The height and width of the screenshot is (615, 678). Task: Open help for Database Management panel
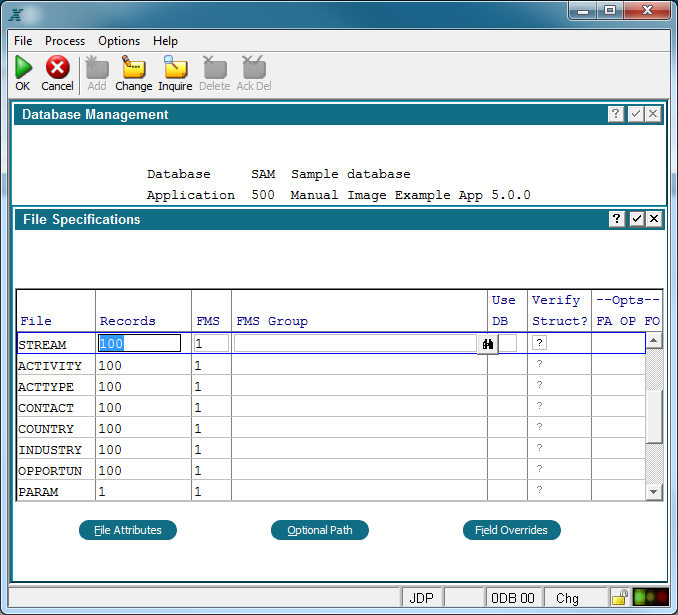[x=616, y=114]
